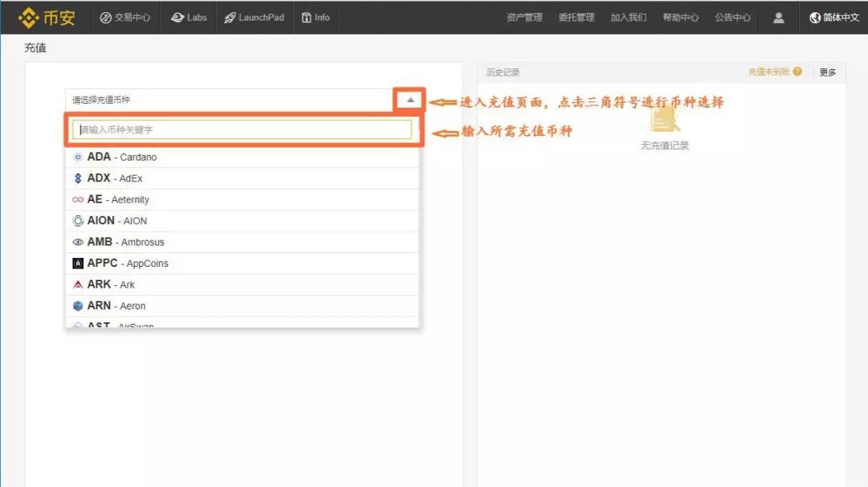Follow the 加入我们 link
The image size is (868, 487).
coord(628,18)
